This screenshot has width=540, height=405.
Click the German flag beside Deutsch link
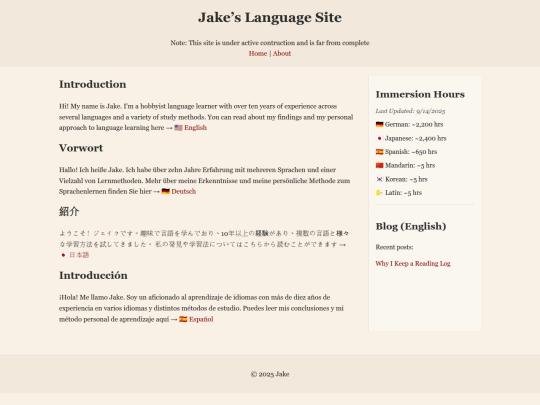coord(166,191)
